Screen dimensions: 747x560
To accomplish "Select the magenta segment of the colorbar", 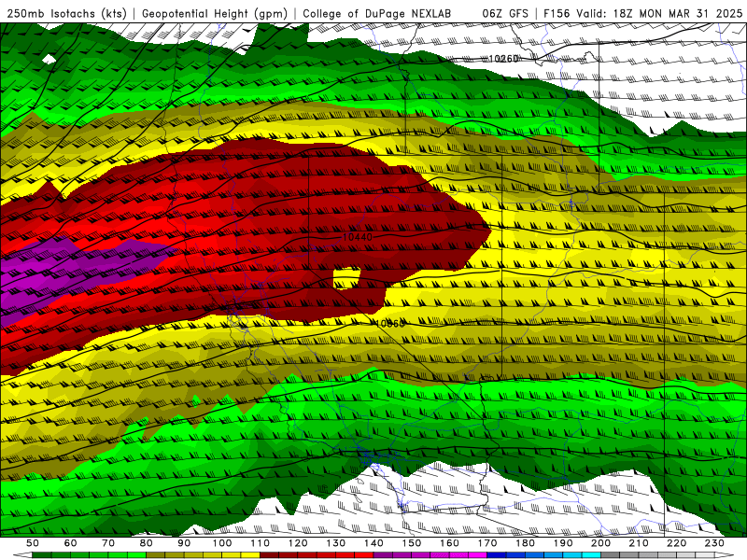I will 477,555.
